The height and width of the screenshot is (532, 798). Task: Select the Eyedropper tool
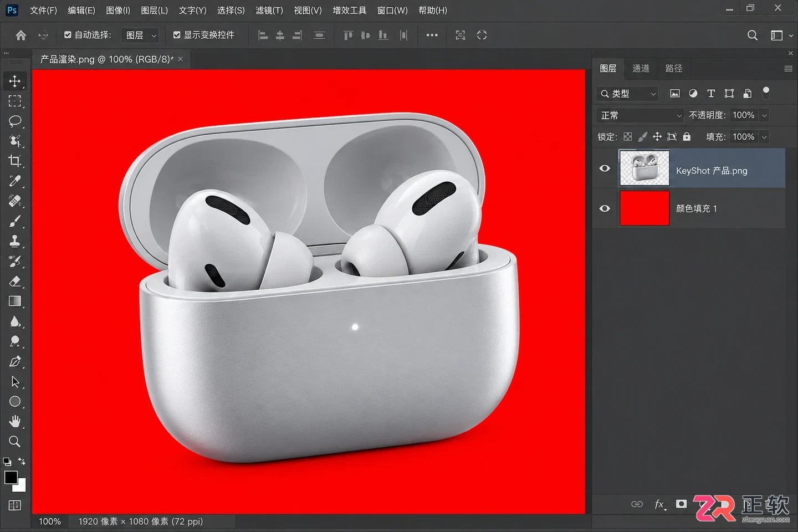[15, 181]
